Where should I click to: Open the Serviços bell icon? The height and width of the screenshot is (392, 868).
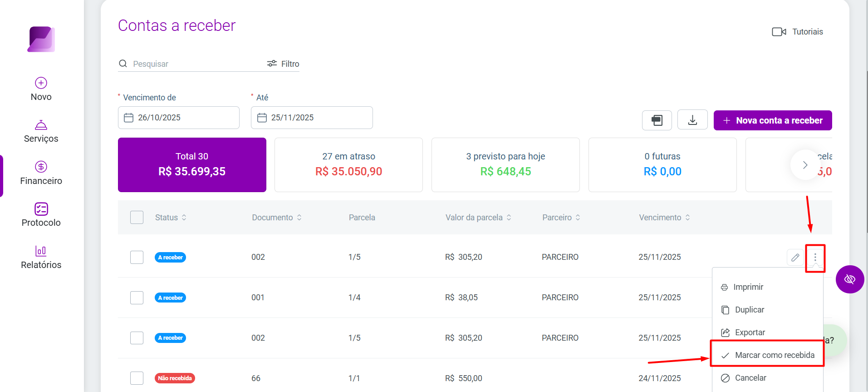(41, 125)
